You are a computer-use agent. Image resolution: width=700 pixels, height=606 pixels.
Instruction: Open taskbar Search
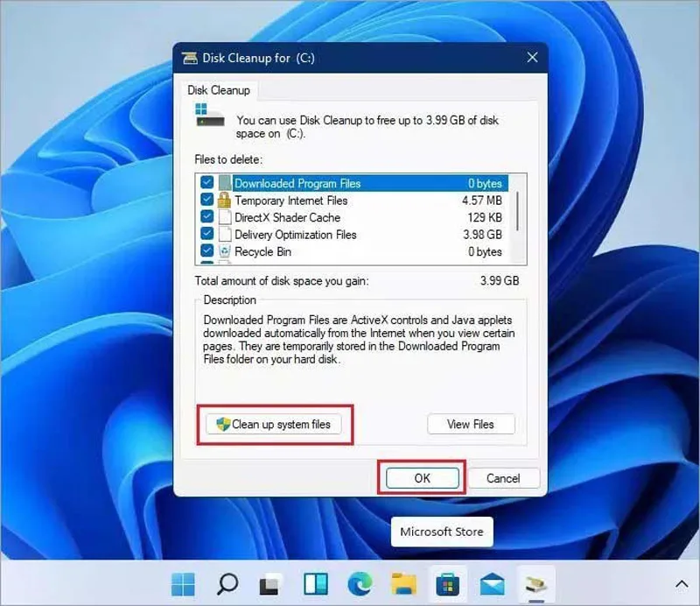tap(227, 584)
